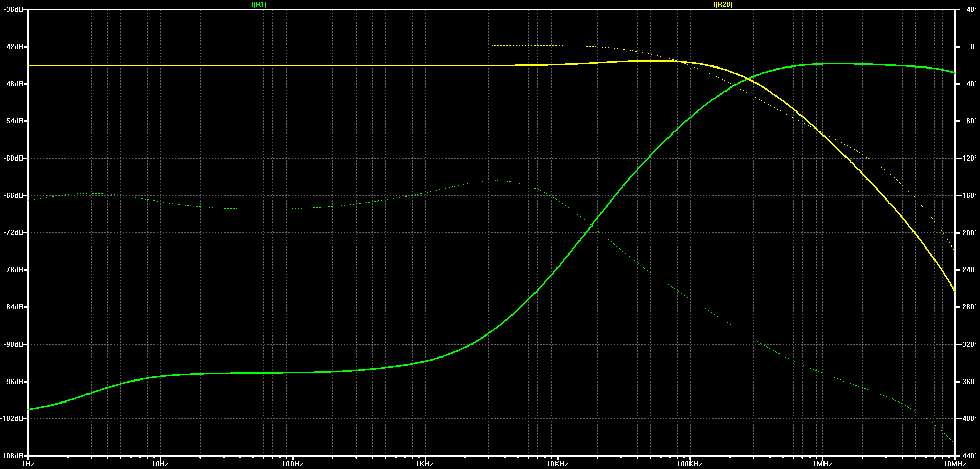980x469 pixels.
Task: Click the 10KHz frequency axis label
Action: (x=557, y=464)
